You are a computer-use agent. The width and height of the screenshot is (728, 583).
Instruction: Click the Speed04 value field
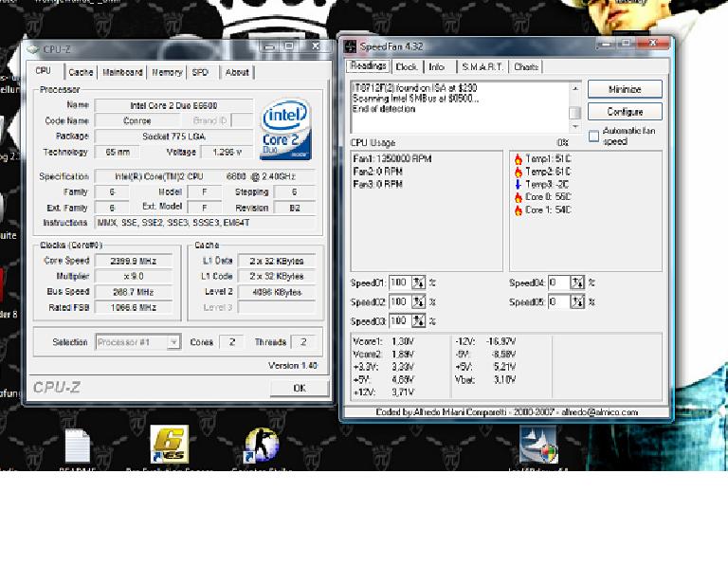click(x=559, y=282)
